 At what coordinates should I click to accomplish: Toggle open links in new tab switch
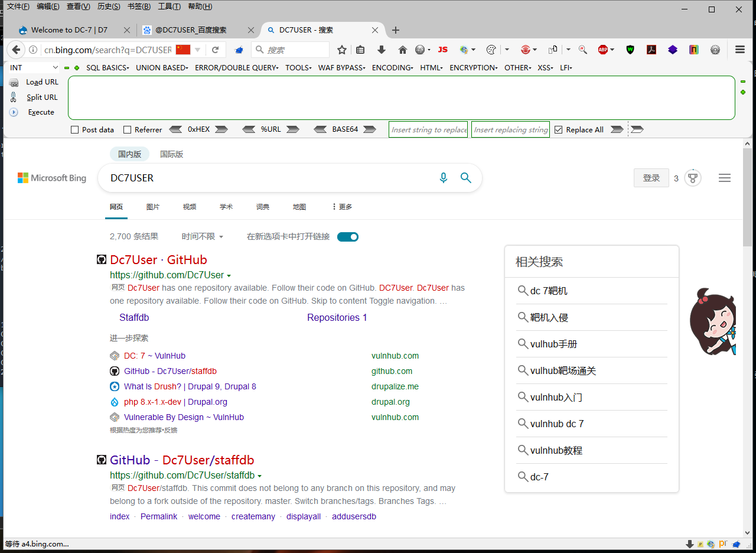coord(348,237)
